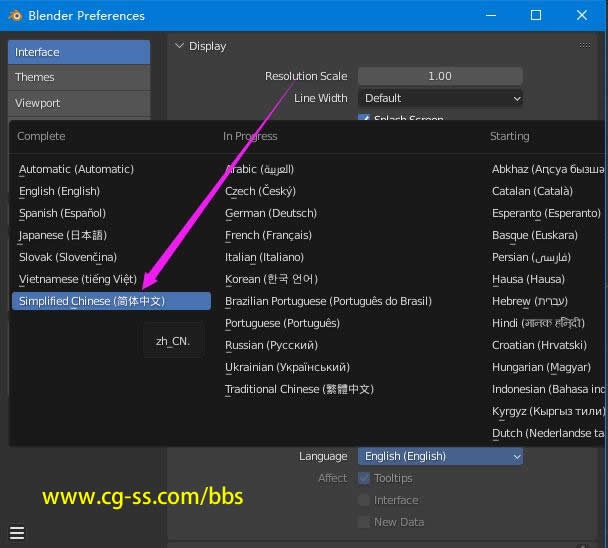Maximize the Blender Preferences window
The height and width of the screenshot is (548, 608).
click(535, 15)
